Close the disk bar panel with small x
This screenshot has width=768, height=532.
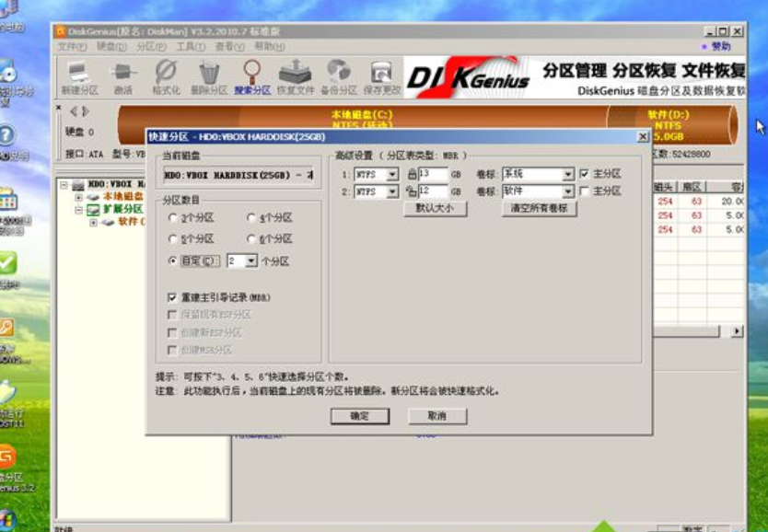(x=59, y=107)
